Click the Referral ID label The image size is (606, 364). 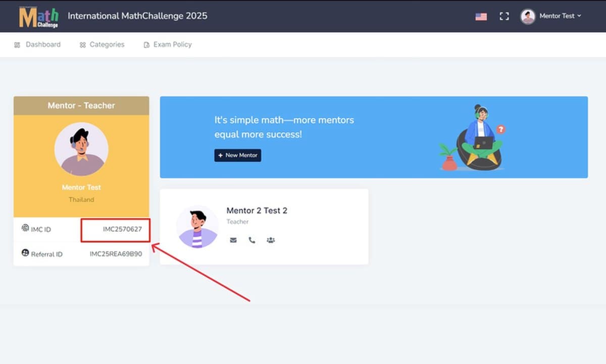coord(47,254)
